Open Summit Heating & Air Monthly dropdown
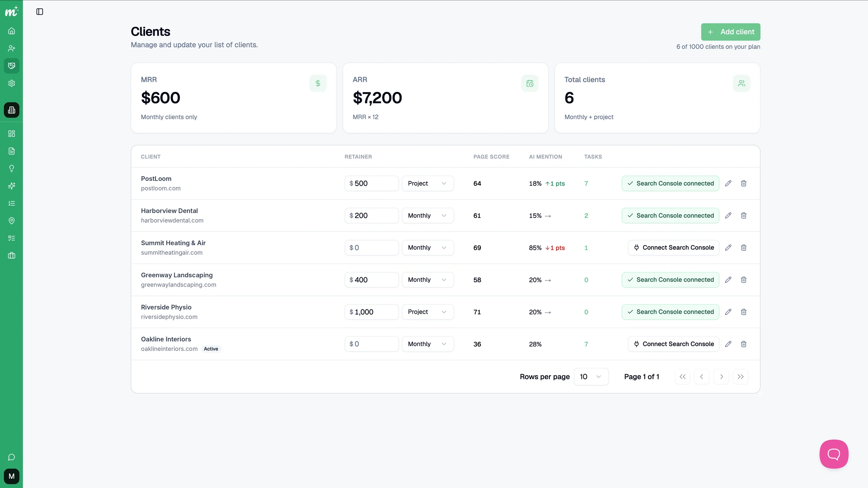Viewport: 868px width, 488px height. point(428,248)
